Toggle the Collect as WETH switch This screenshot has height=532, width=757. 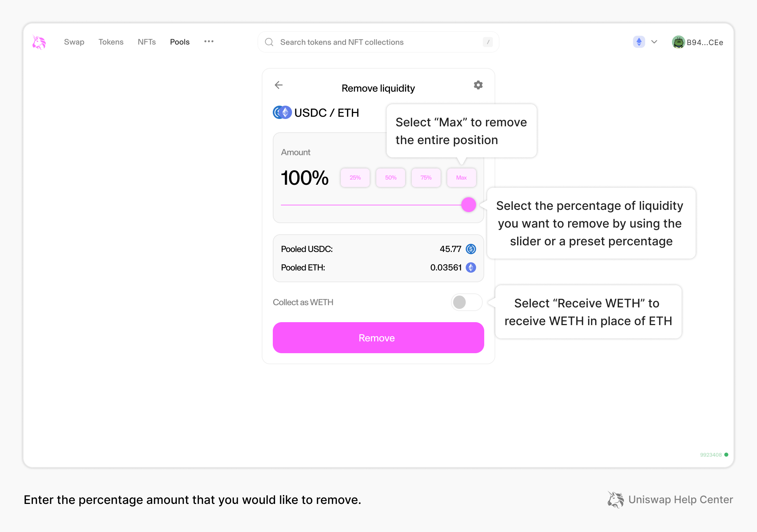(x=466, y=302)
